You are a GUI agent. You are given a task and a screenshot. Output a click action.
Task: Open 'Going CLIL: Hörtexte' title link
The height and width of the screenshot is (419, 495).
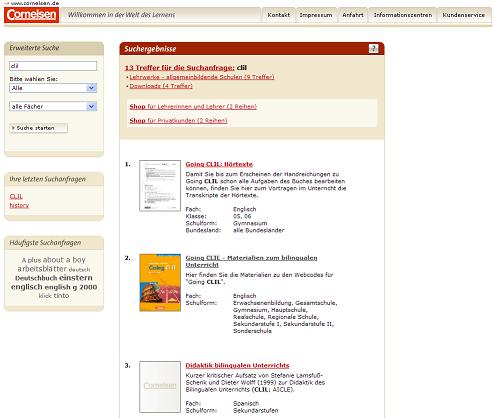tap(219, 164)
